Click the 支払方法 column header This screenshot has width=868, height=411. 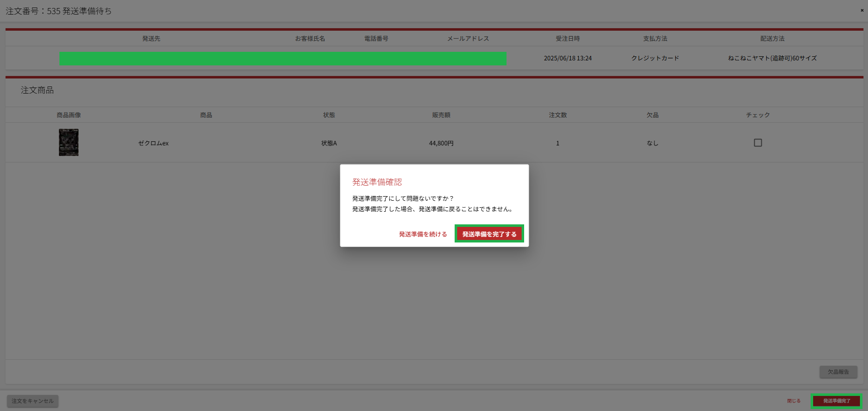pyautogui.click(x=655, y=39)
